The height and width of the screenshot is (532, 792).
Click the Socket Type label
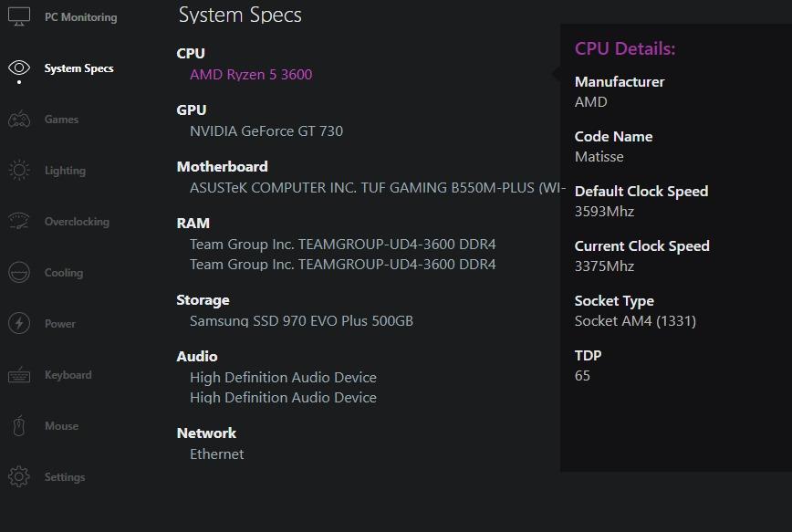coord(614,301)
